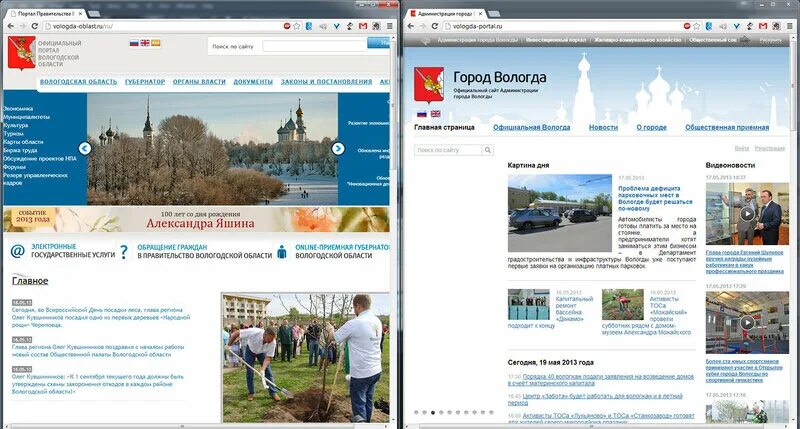The height and width of the screenshot is (429, 800).
Task: Click the back arrow in the vologda-portal.ru window
Action: [x=411, y=26]
